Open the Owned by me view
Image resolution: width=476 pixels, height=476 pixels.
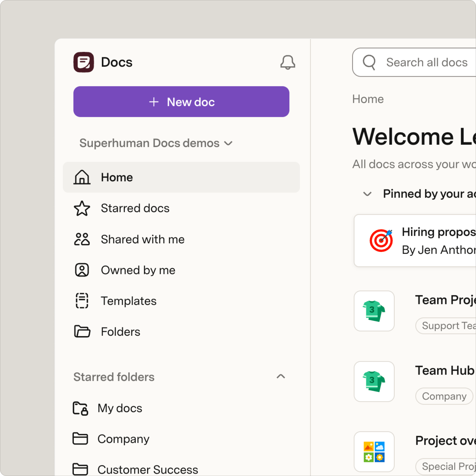(138, 270)
